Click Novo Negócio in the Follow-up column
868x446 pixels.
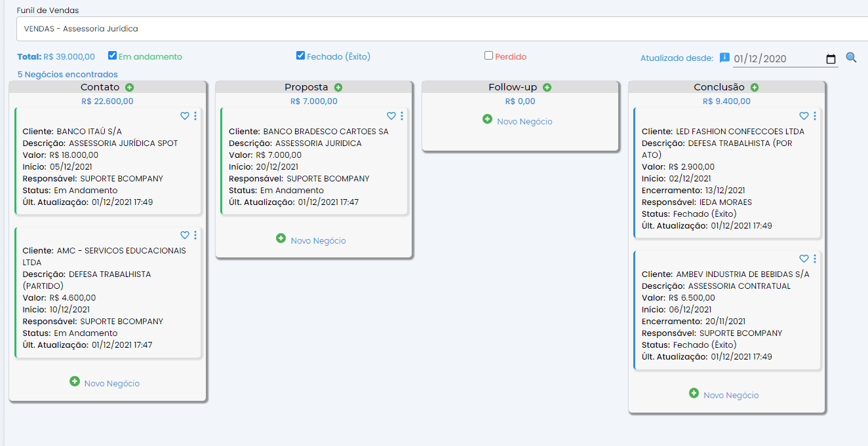[x=520, y=121]
